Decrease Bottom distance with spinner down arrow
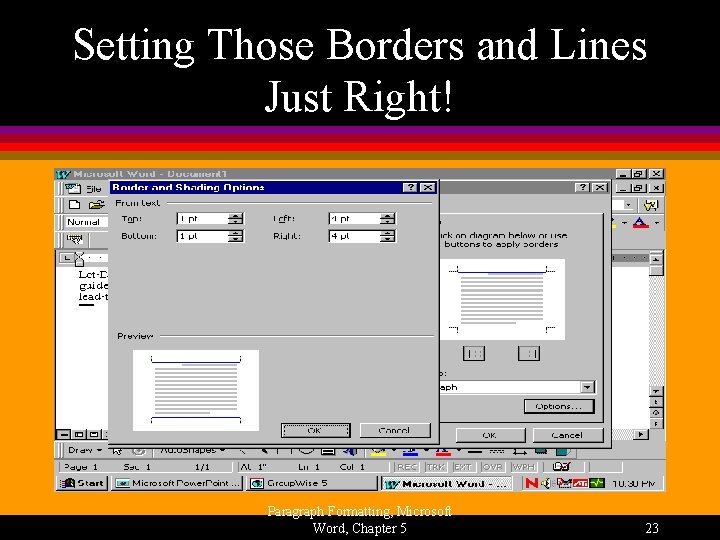Screen dimensions: 720x540 [236, 239]
